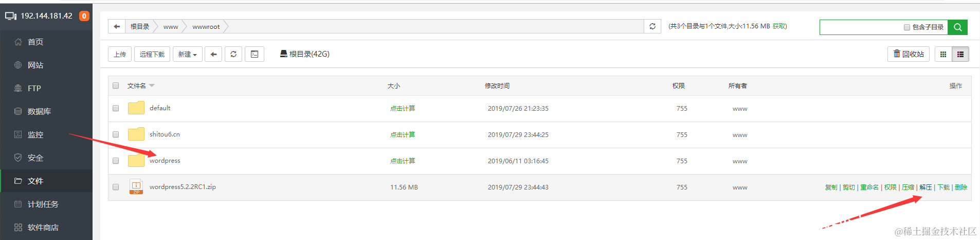Click 解压 for the zip file
The image size is (980, 240).
click(925, 187)
